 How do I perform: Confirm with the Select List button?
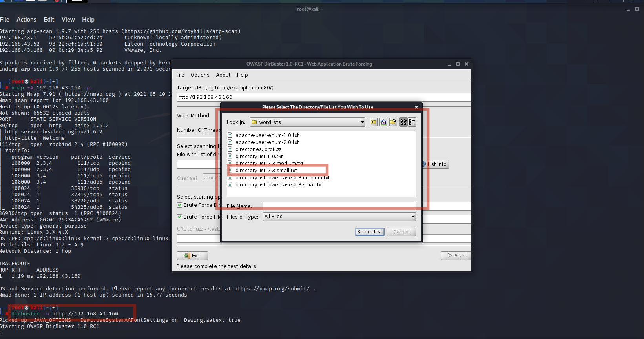tap(370, 232)
